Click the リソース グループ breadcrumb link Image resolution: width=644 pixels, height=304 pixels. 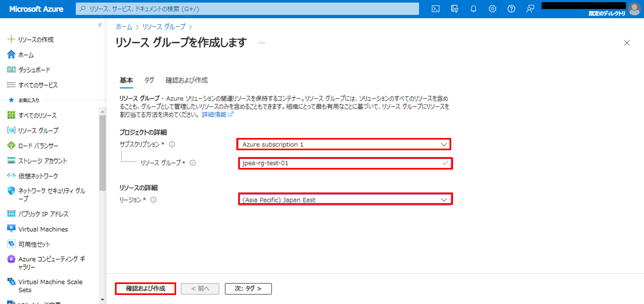164,27
